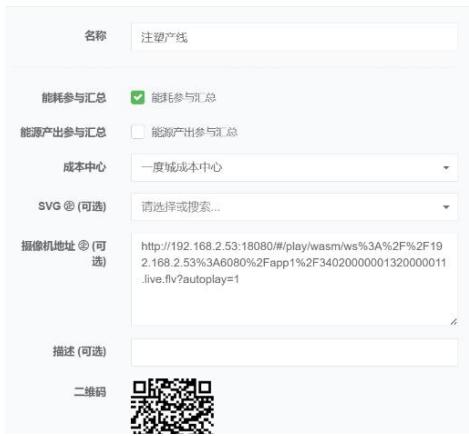This screenshot has width=469, height=436.
Task: Click the 能源产出参与汇总 bold field label
Action: click(x=63, y=132)
